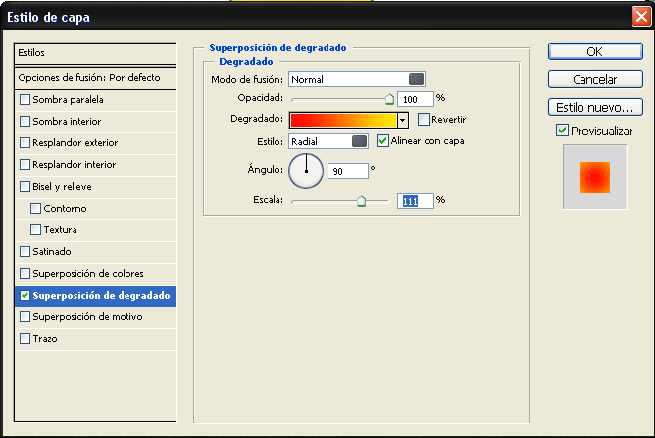Screen dimensions: 655x438
Task: Toggle the Previsualizar checkbox
Action: [x=562, y=131]
